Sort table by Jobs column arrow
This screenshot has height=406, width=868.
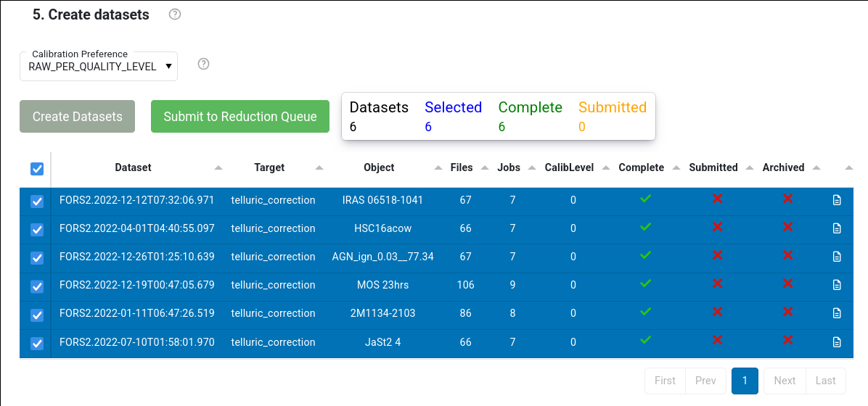tap(532, 168)
